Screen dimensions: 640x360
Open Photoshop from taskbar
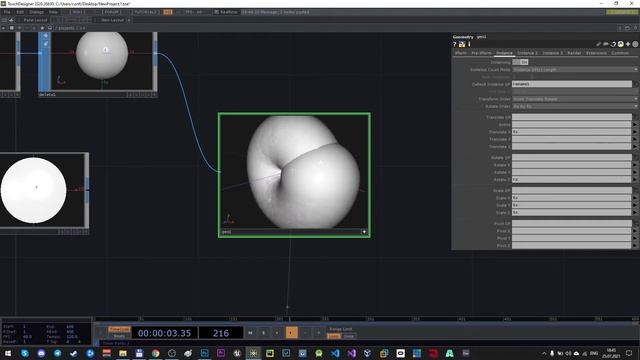click(x=204, y=353)
